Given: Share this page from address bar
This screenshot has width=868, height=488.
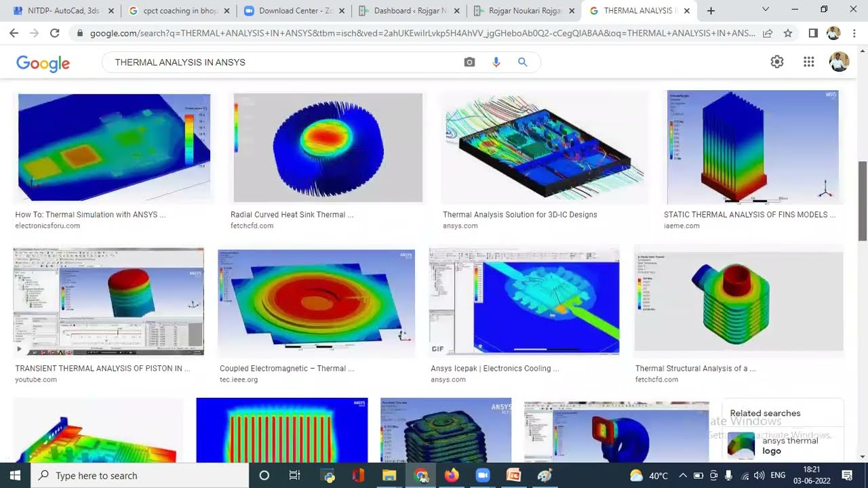Looking at the screenshot, I should coord(768,33).
